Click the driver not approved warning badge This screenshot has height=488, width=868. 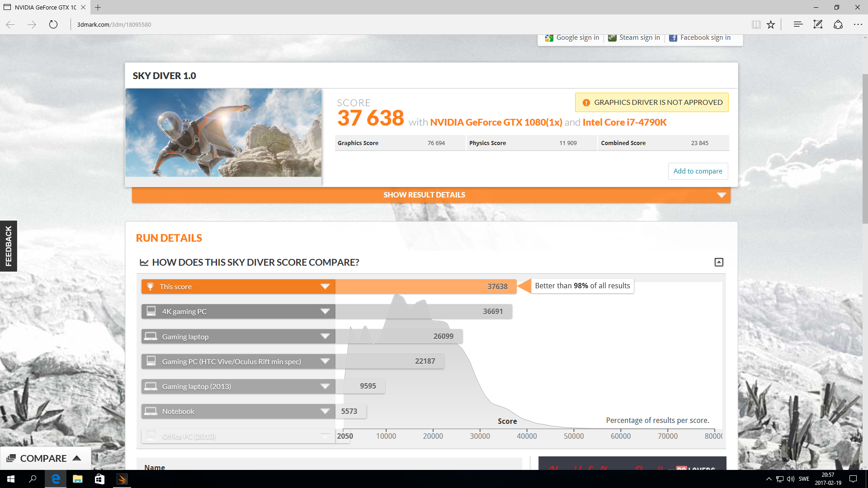click(651, 103)
